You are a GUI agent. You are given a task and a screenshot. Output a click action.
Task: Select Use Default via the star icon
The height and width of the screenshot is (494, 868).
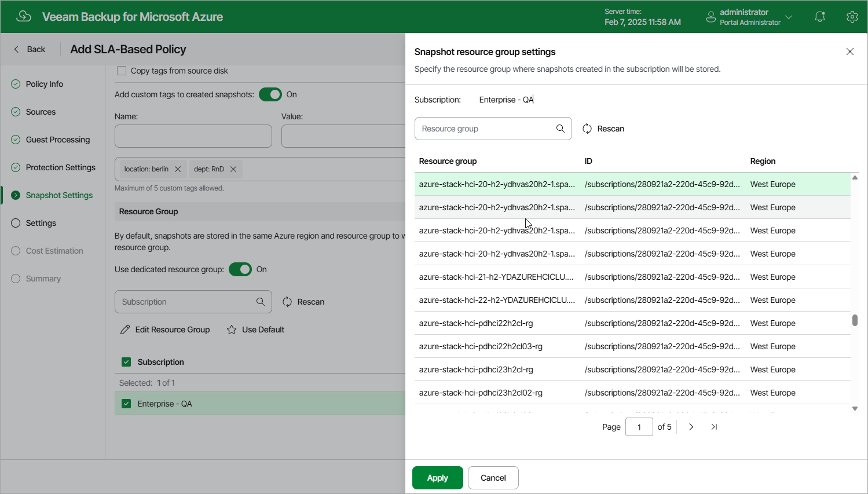pos(232,330)
